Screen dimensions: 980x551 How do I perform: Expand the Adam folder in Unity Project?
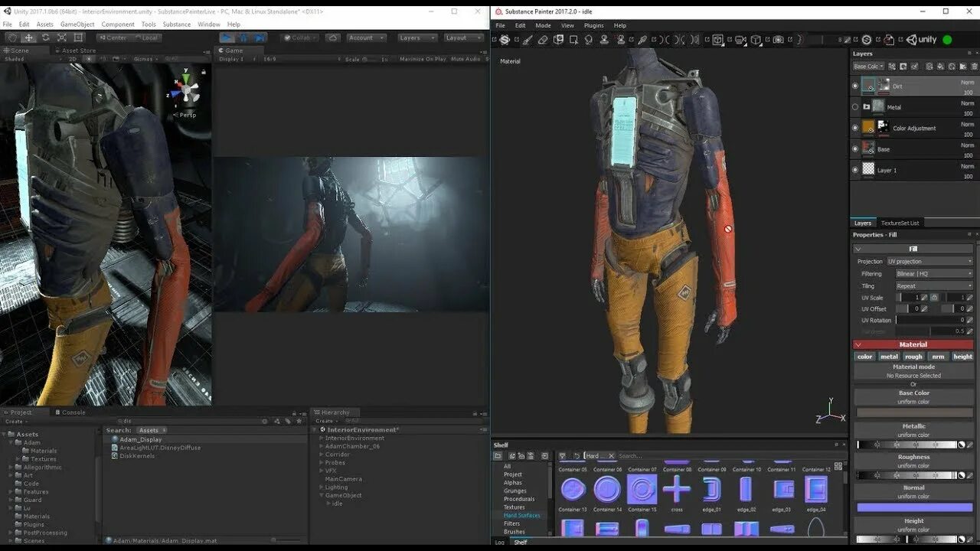click(x=11, y=442)
